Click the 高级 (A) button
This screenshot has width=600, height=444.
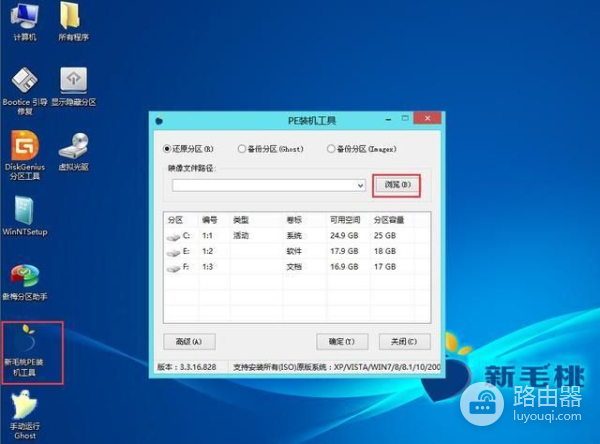(x=189, y=341)
